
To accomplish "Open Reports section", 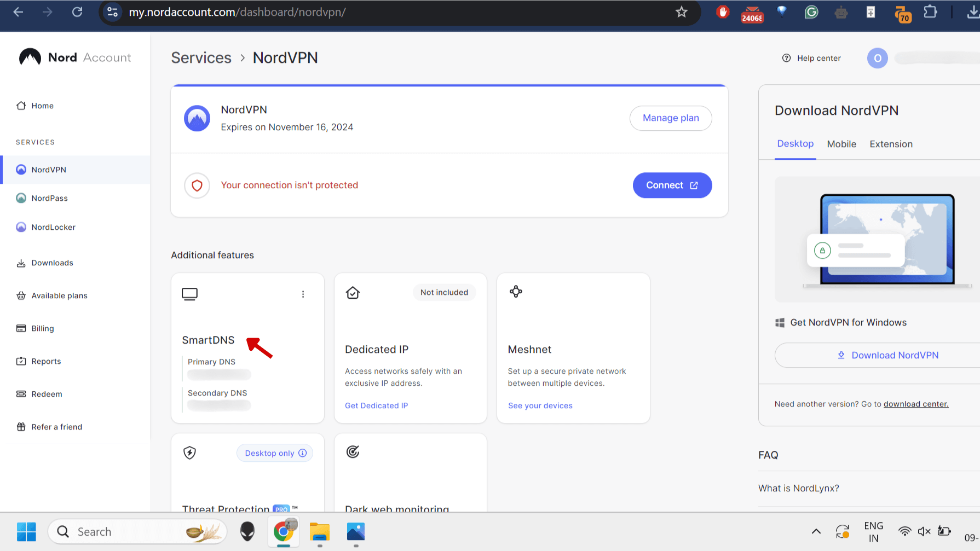I will tap(39, 361).
